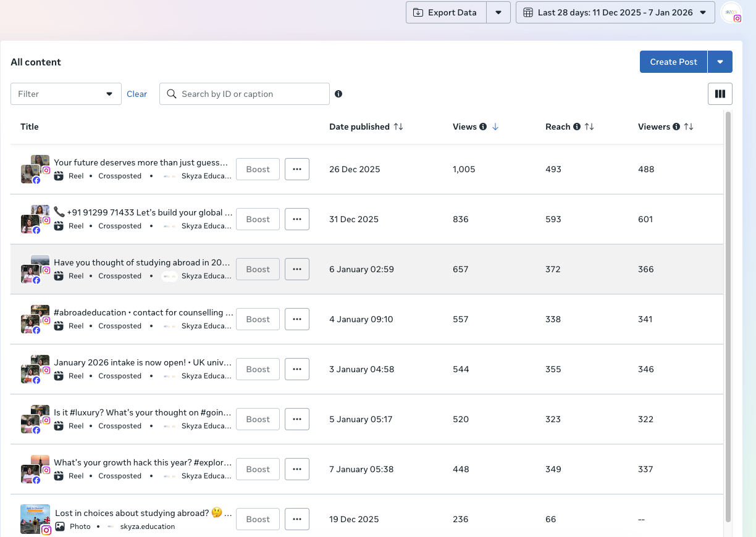The width and height of the screenshot is (756, 537).
Task: Open the Last 28 days date range picker
Action: click(615, 12)
